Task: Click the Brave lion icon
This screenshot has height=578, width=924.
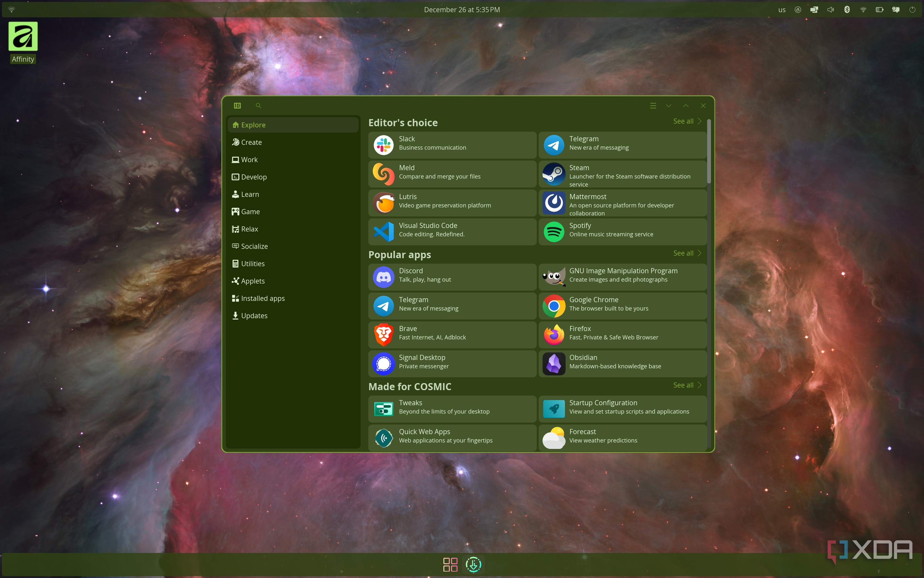Action: click(383, 335)
